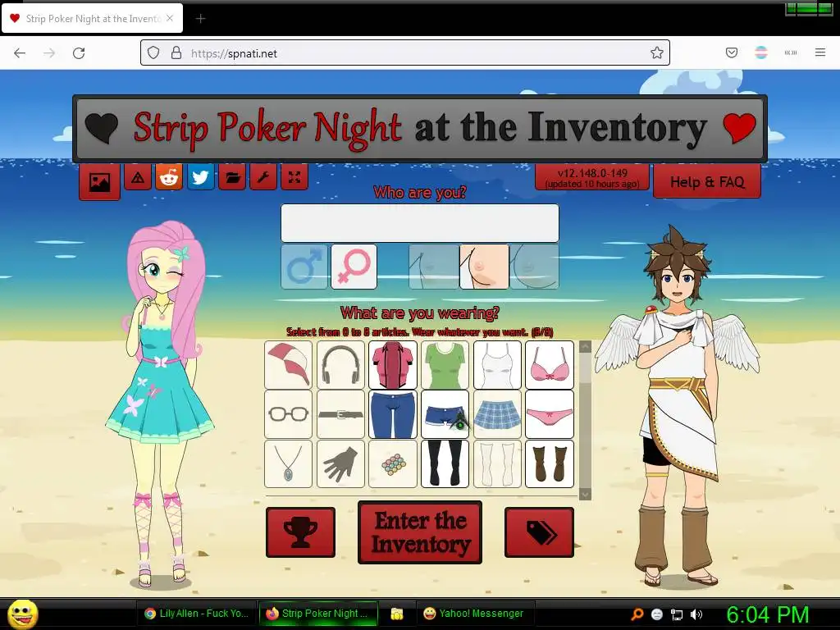Close the Strip Poker Night tab
This screenshot has height=630, width=840.
(x=170, y=18)
